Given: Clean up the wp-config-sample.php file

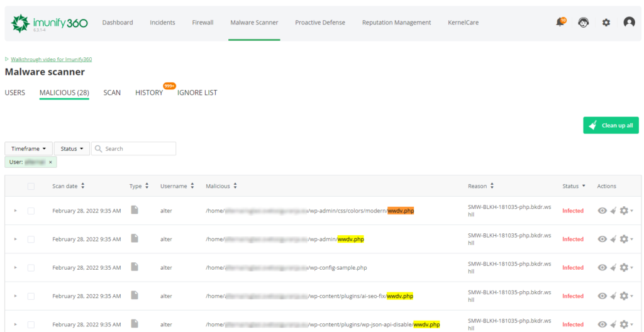Looking at the screenshot, I should pyautogui.click(x=613, y=267).
